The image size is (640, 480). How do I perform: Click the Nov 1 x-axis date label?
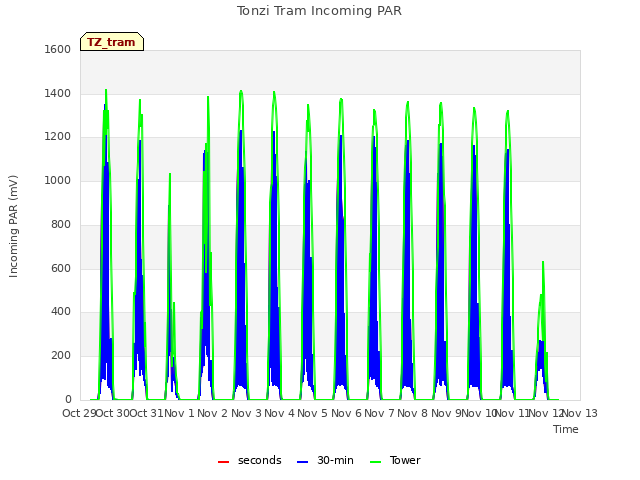click(179, 413)
